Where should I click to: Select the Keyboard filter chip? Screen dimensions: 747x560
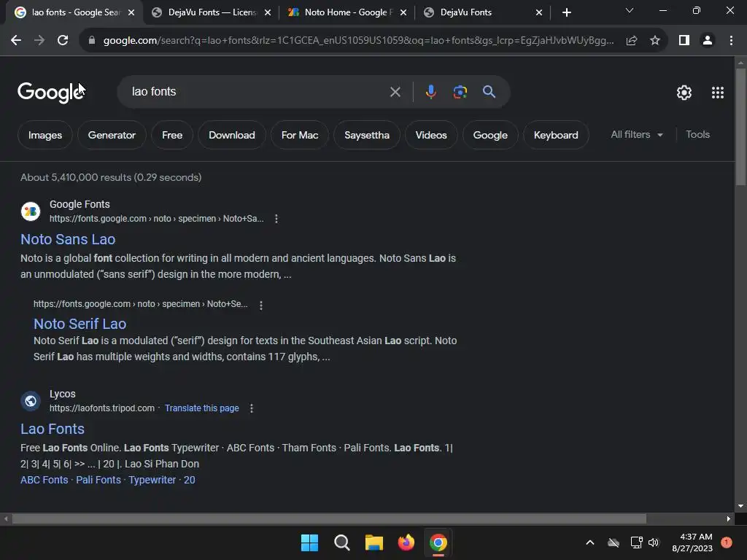[x=556, y=135]
